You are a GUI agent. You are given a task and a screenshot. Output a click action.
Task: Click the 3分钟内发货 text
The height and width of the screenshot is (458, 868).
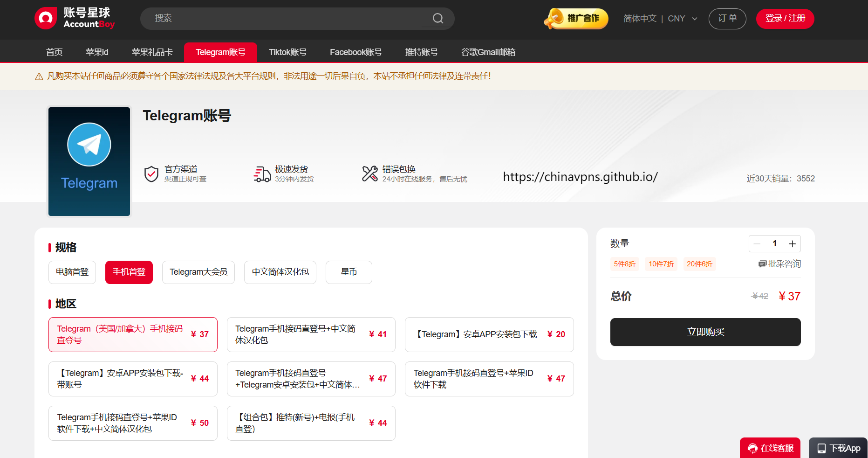[x=294, y=179]
